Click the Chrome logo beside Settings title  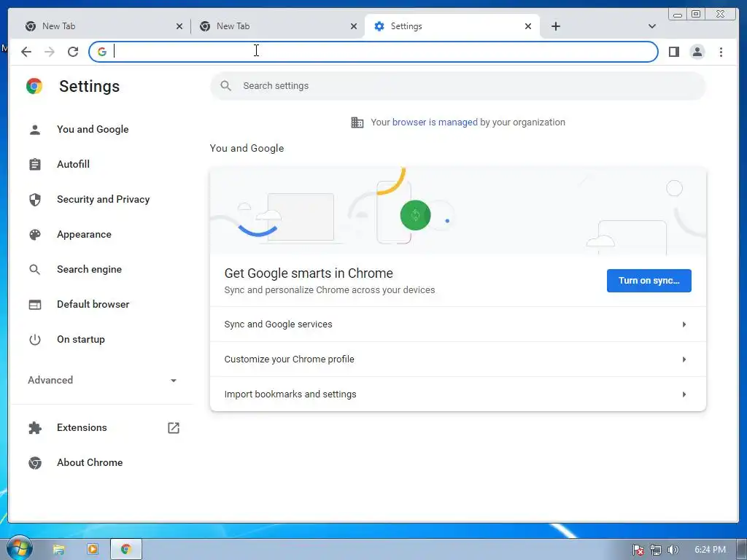34,86
